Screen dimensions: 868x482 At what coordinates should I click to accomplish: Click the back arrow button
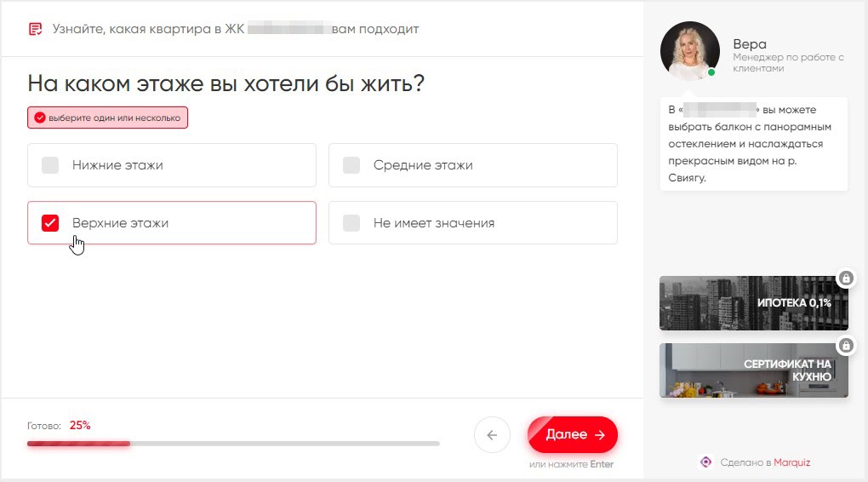pyautogui.click(x=492, y=434)
